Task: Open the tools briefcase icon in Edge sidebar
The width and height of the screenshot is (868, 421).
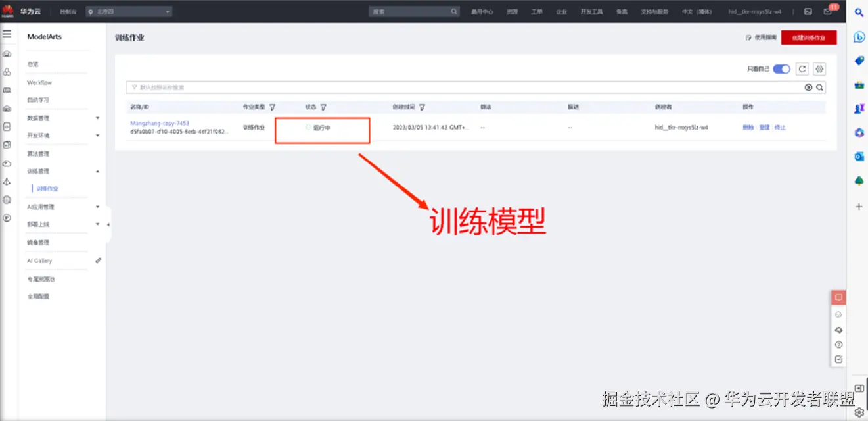Action: pos(859,85)
